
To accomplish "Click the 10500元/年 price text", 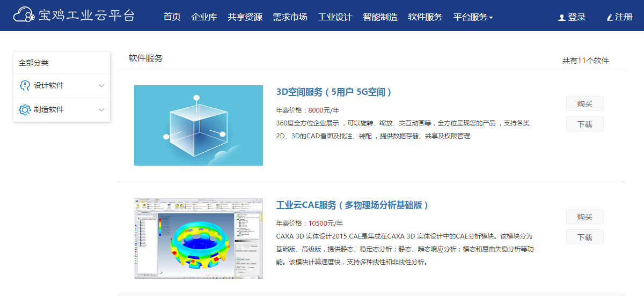I will (326, 223).
